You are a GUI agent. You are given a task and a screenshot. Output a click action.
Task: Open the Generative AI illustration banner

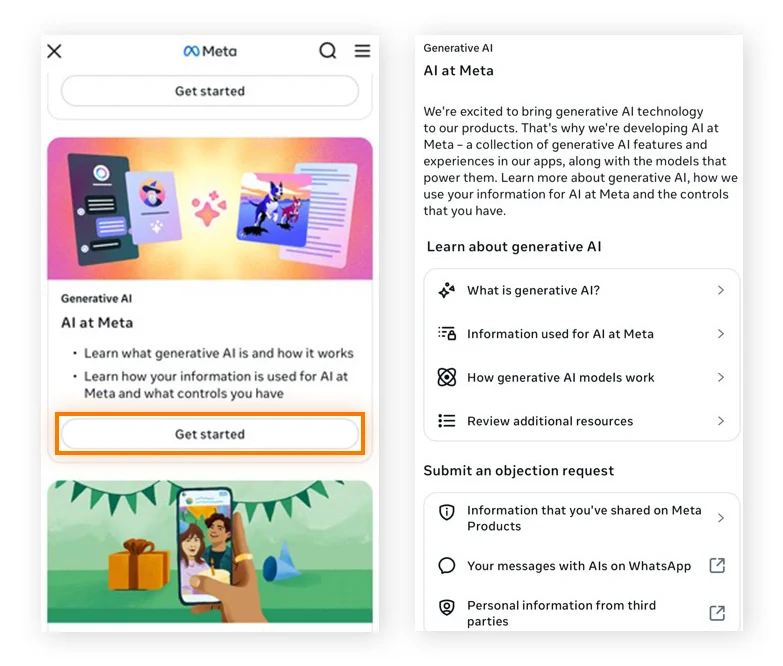click(x=210, y=209)
